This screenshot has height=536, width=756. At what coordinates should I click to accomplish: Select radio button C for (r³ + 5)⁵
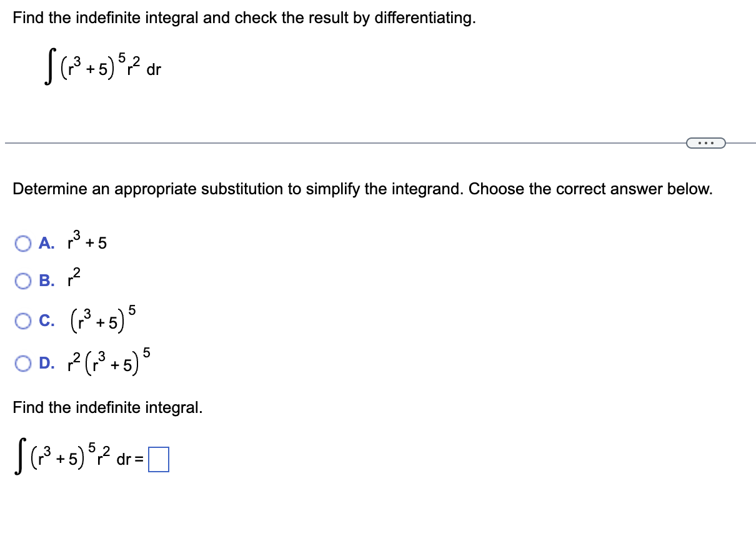point(23,320)
